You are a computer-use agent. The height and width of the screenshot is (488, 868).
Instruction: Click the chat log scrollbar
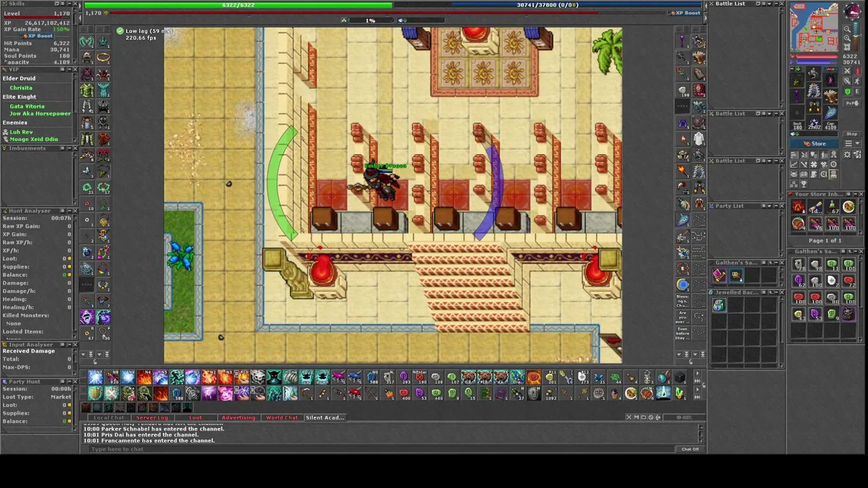tap(701, 434)
